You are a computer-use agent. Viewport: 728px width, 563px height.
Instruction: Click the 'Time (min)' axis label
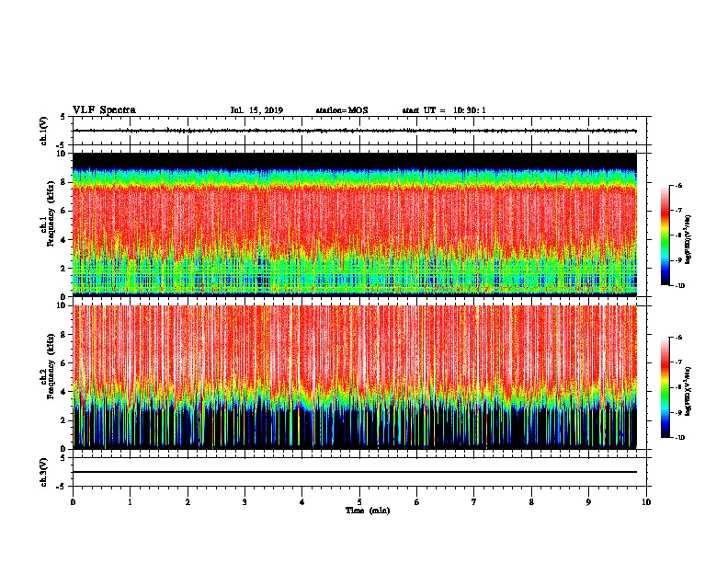[x=368, y=511]
